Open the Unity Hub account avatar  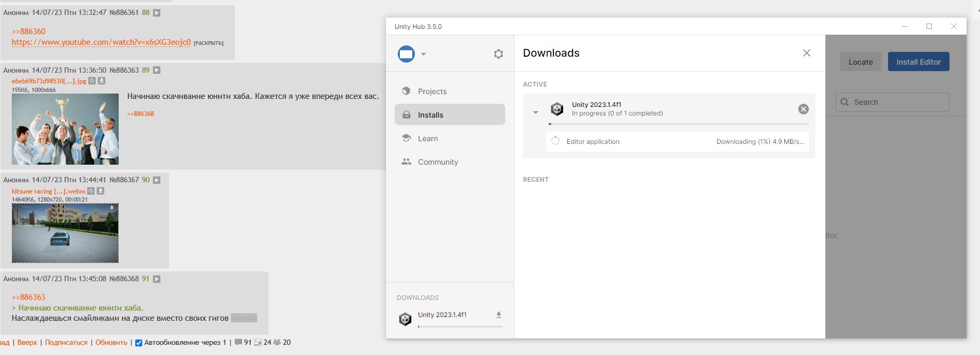pos(406,54)
